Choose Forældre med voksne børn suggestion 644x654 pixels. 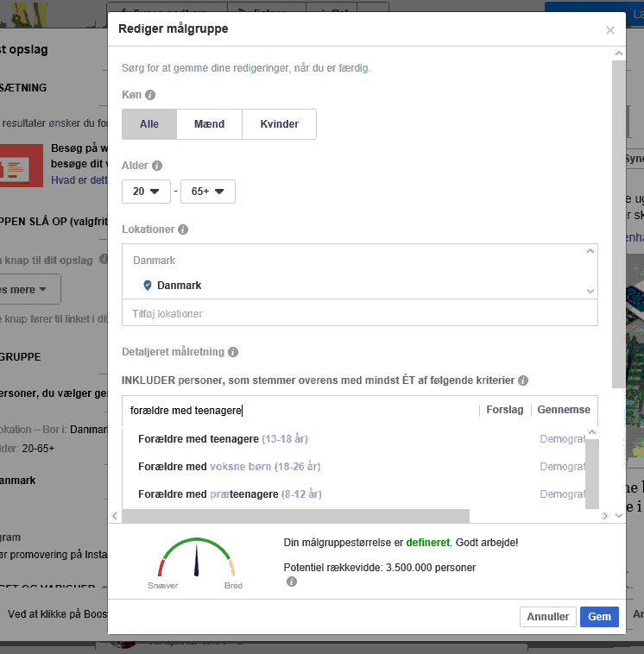coord(229,467)
